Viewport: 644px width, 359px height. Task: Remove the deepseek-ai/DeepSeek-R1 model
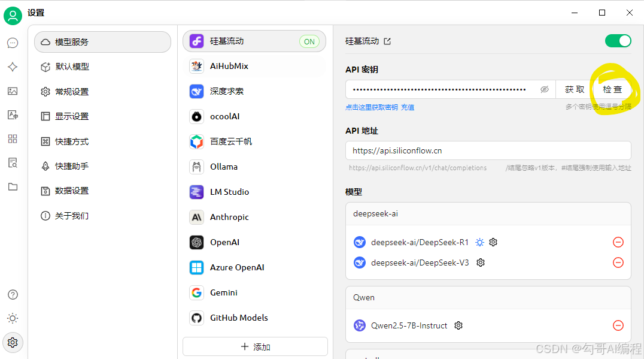point(618,242)
